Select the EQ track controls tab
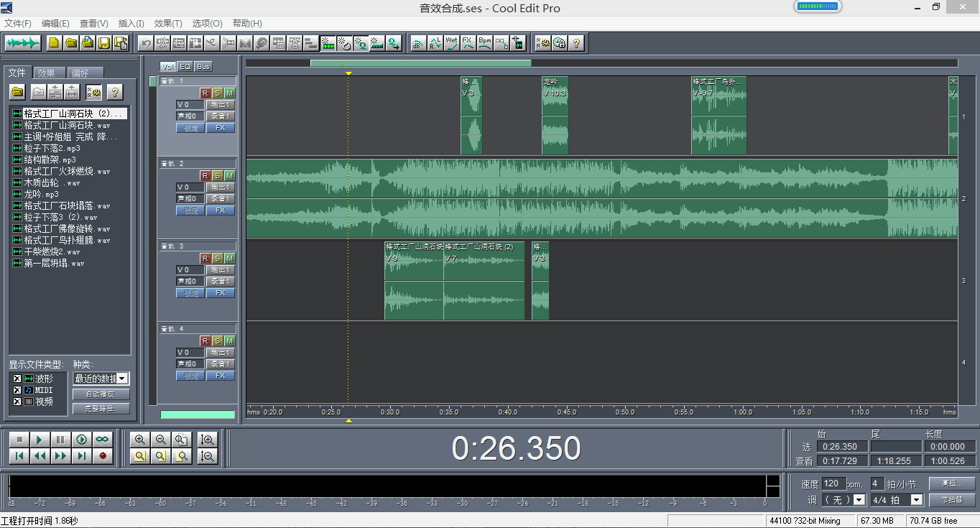Image resolution: width=980 pixels, height=528 pixels. (x=185, y=66)
